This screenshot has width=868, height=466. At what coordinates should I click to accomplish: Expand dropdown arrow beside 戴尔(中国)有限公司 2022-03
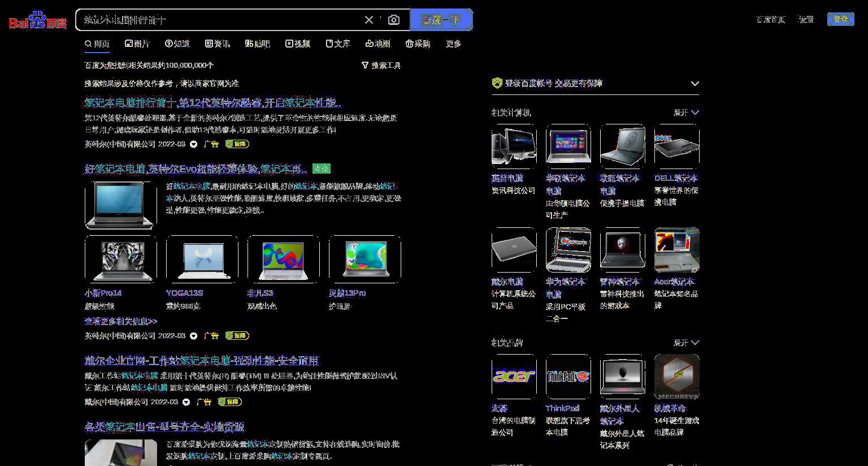click(x=186, y=402)
